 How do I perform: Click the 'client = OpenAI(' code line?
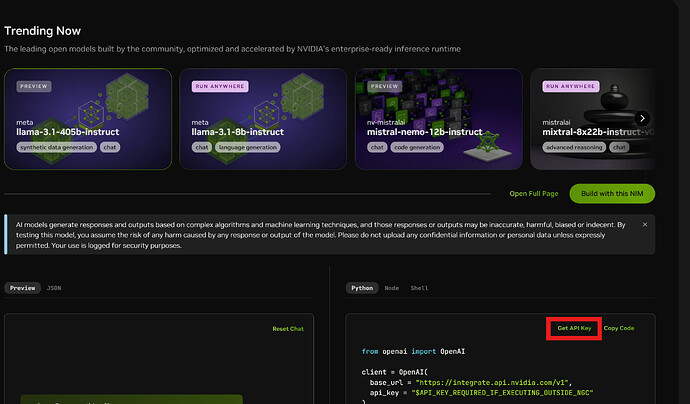point(395,372)
